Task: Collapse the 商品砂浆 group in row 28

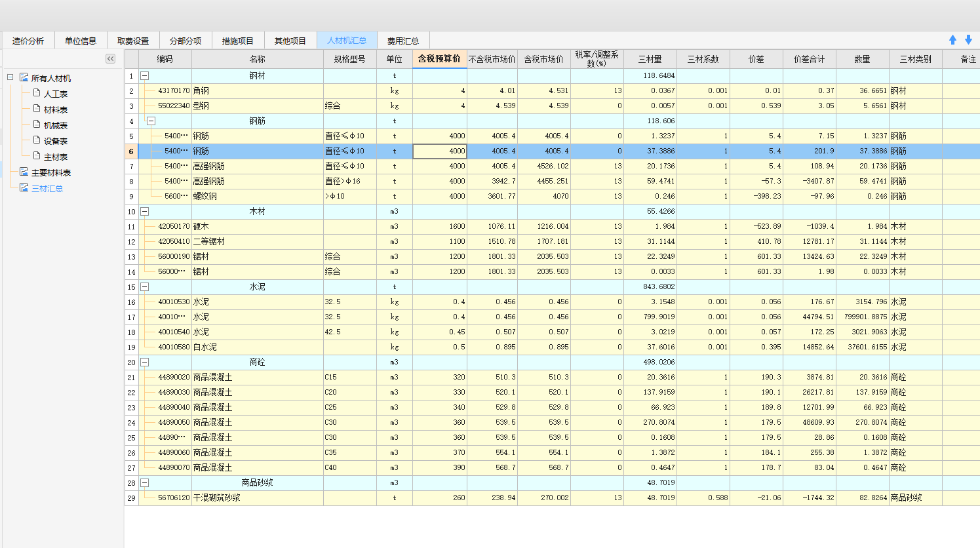Action: coord(145,483)
